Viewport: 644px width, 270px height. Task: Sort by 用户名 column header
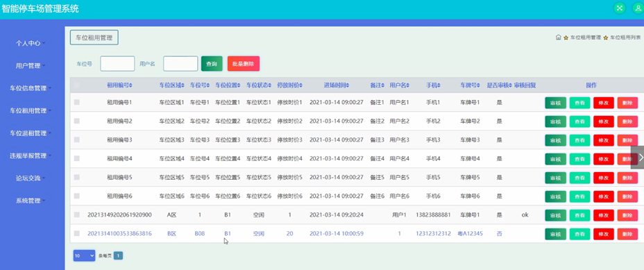(x=399, y=85)
